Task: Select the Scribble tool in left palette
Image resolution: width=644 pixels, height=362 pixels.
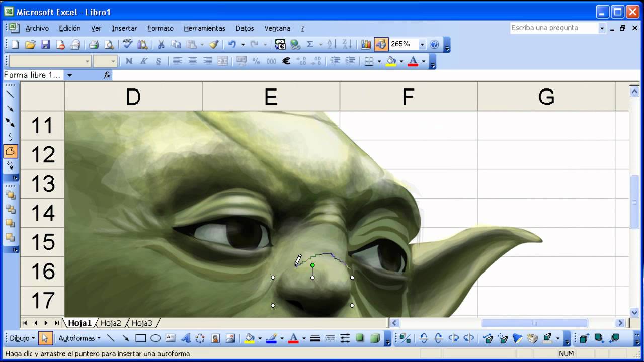Action: point(10,165)
